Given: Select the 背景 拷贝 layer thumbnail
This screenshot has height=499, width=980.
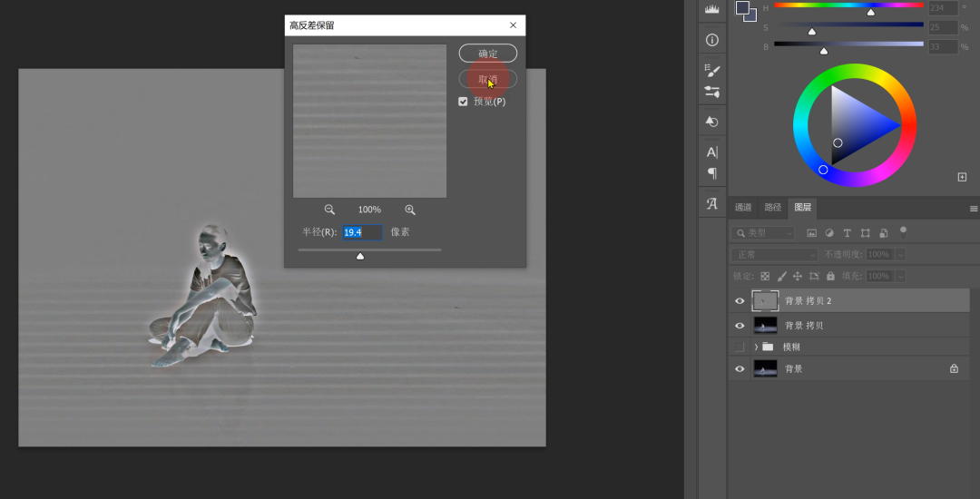Looking at the screenshot, I should [766, 326].
